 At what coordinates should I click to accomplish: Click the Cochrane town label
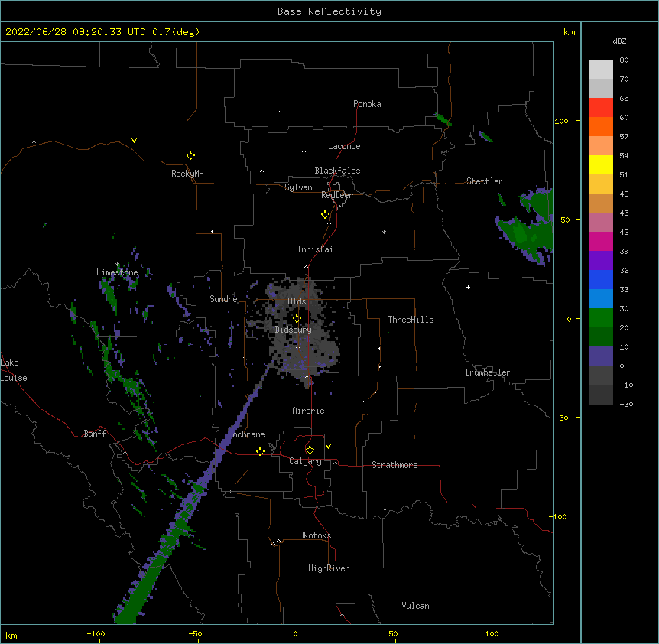[246, 434]
